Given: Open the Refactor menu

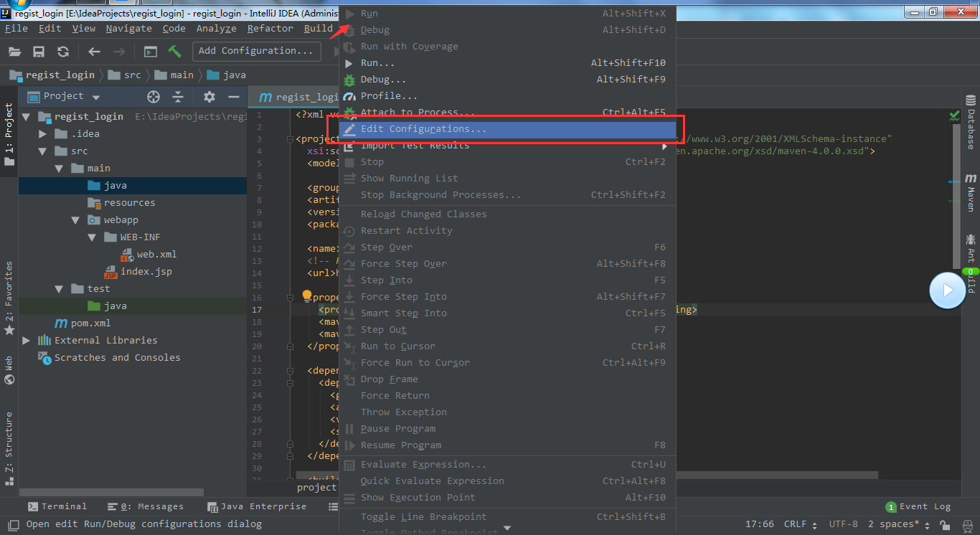Looking at the screenshot, I should click(270, 29).
